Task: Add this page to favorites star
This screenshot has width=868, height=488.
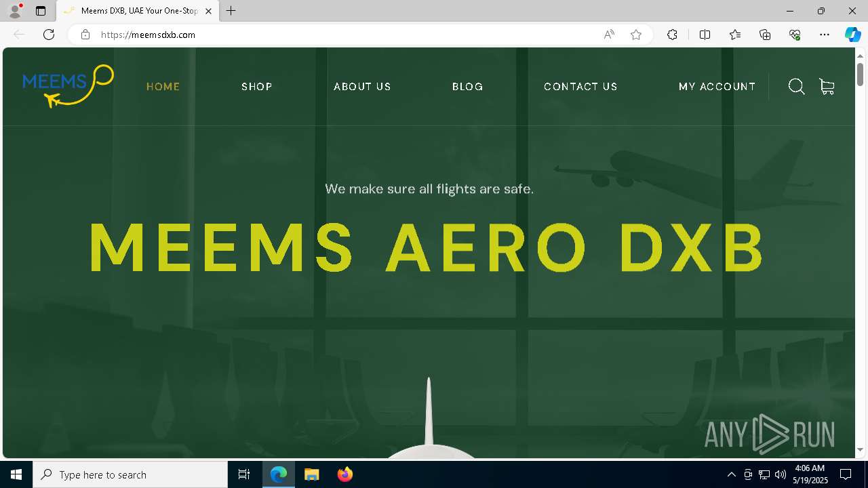Action: (636, 35)
